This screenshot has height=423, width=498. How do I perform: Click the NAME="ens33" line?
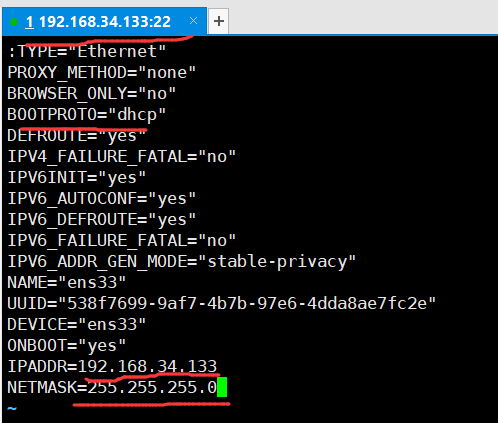pyautogui.click(x=67, y=282)
